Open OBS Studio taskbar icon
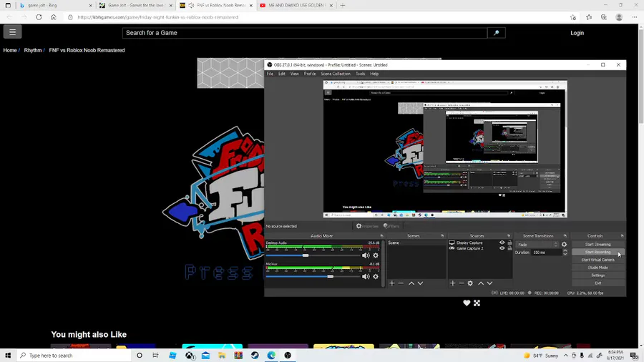This screenshot has height=362, width=644. [288, 356]
